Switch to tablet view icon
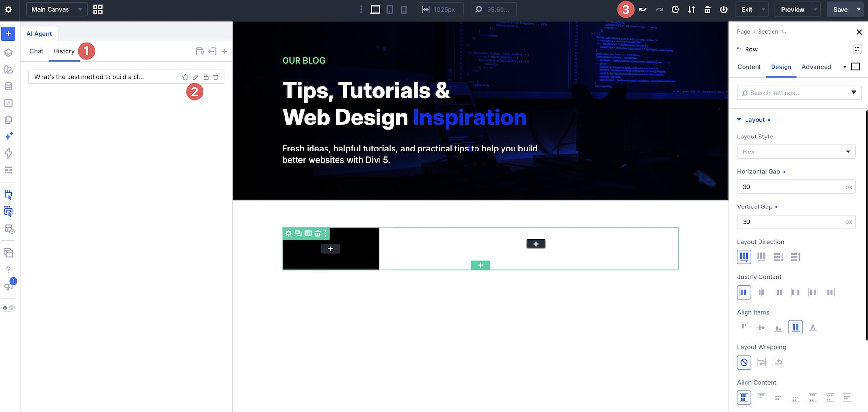The image size is (868, 412). (x=390, y=9)
